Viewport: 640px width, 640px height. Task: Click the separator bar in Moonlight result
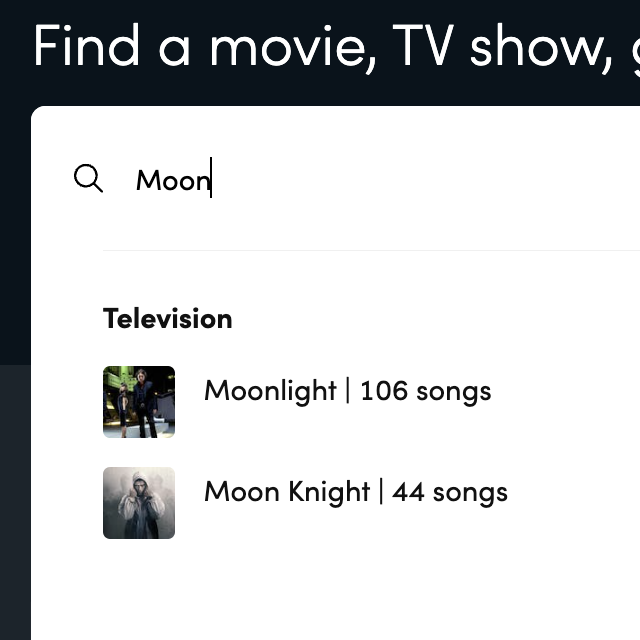click(348, 390)
